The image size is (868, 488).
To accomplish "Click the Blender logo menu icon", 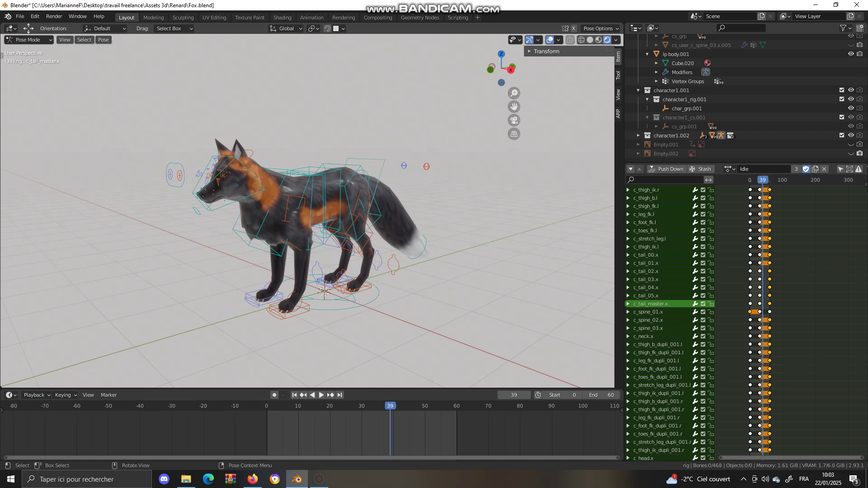I will pyautogui.click(x=8, y=16).
